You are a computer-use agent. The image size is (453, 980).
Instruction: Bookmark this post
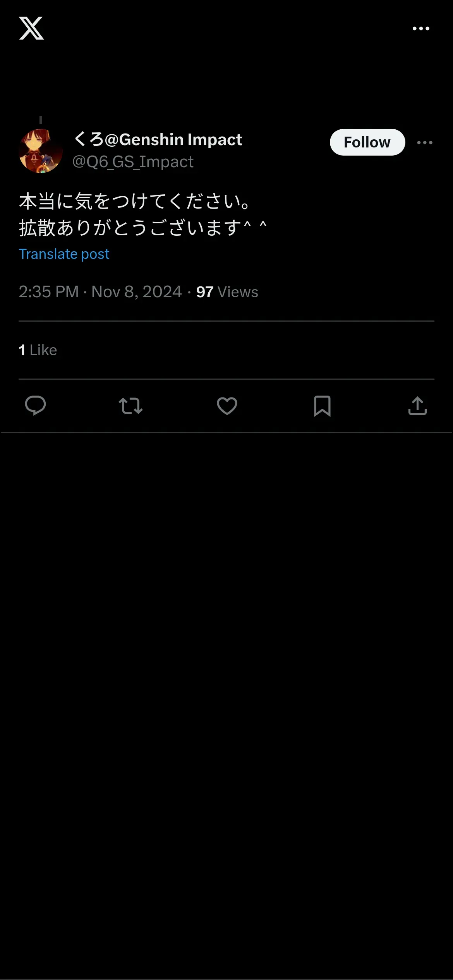pos(322,406)
